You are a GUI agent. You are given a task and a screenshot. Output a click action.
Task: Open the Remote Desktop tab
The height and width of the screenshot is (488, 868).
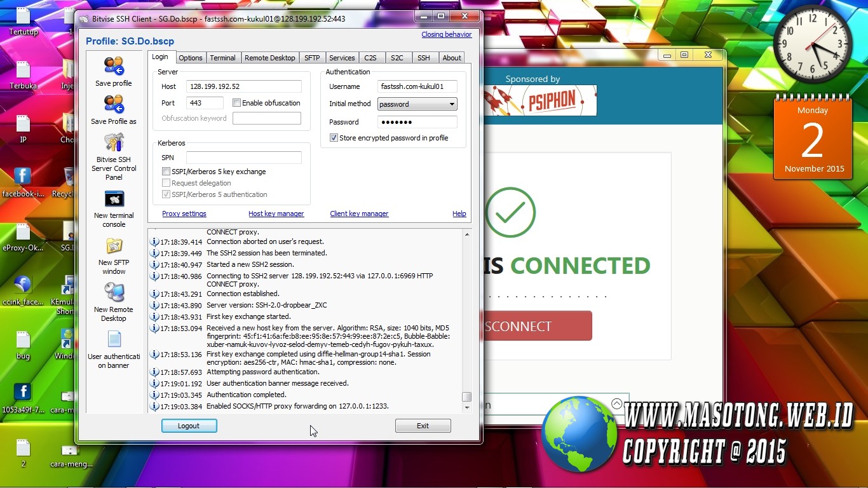pos(270,58)
